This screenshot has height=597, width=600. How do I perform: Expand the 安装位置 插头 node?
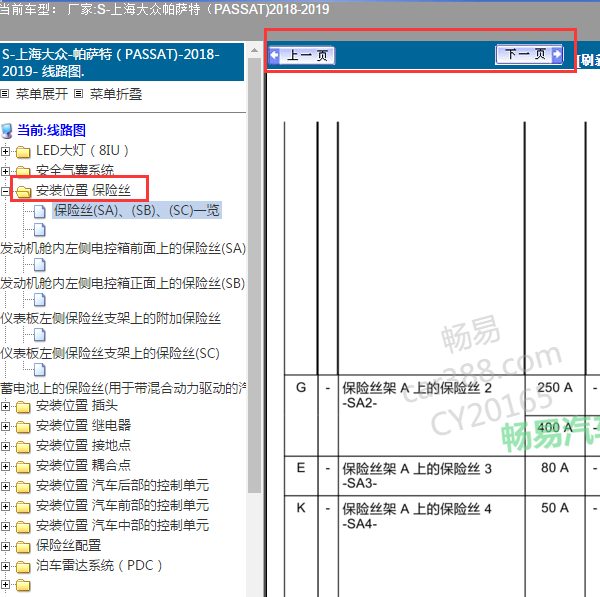pyautogui.click(x=5, y=406)
